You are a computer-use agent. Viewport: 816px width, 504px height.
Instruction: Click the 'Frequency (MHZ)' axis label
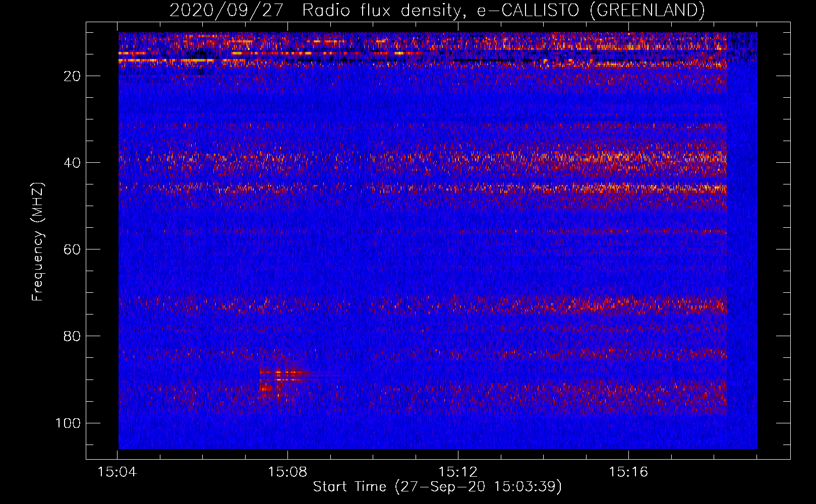[x=38, y=242]
